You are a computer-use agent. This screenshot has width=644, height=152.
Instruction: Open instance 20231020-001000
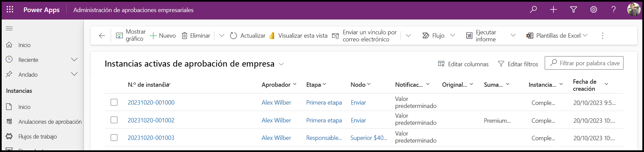151,103
